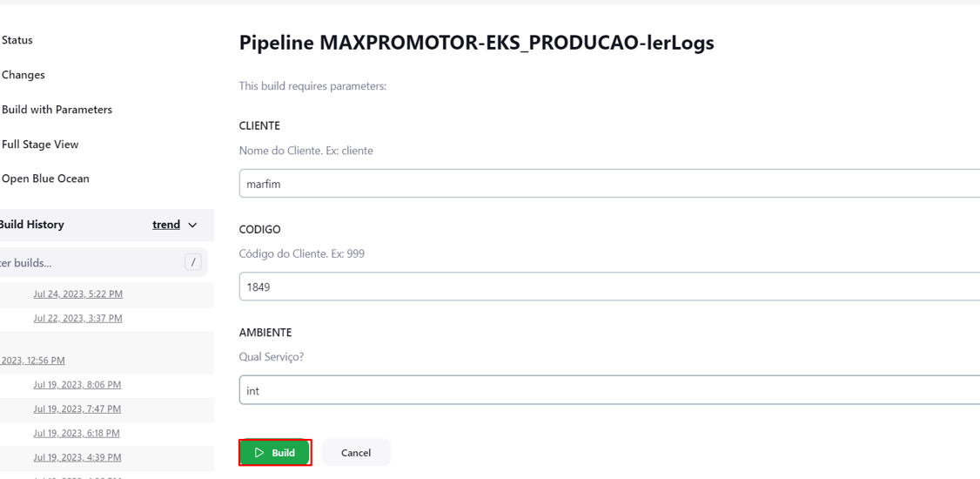The width and height of the screenshot is (980, 479).
Task: Open build from Jul 19, 2023, 4:39 PM
Action: [x=77, y=457]
